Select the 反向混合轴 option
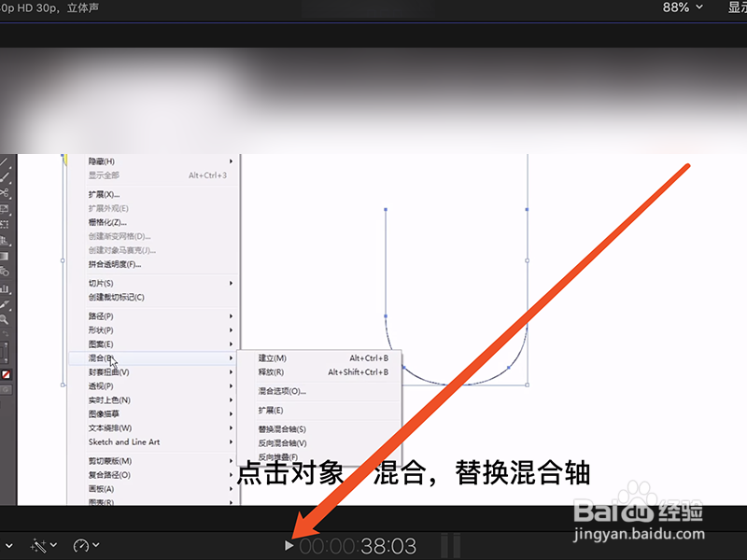 (x=282, y=444)
